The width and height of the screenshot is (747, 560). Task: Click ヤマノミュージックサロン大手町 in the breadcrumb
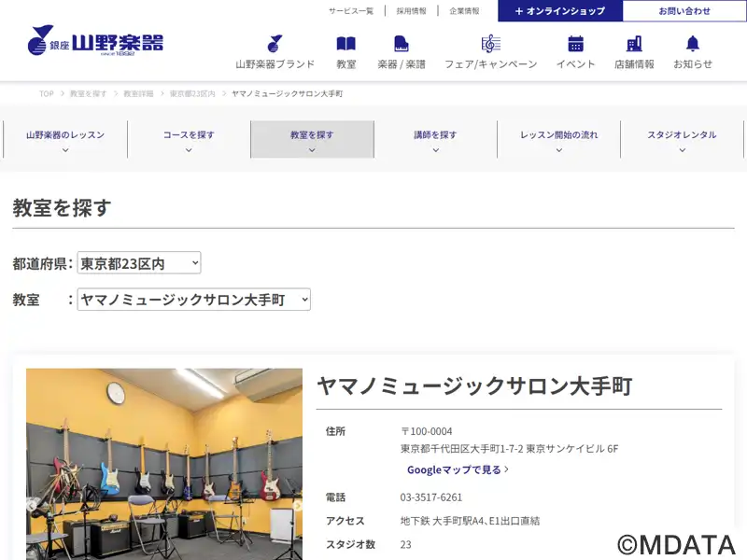click(287, 94)
